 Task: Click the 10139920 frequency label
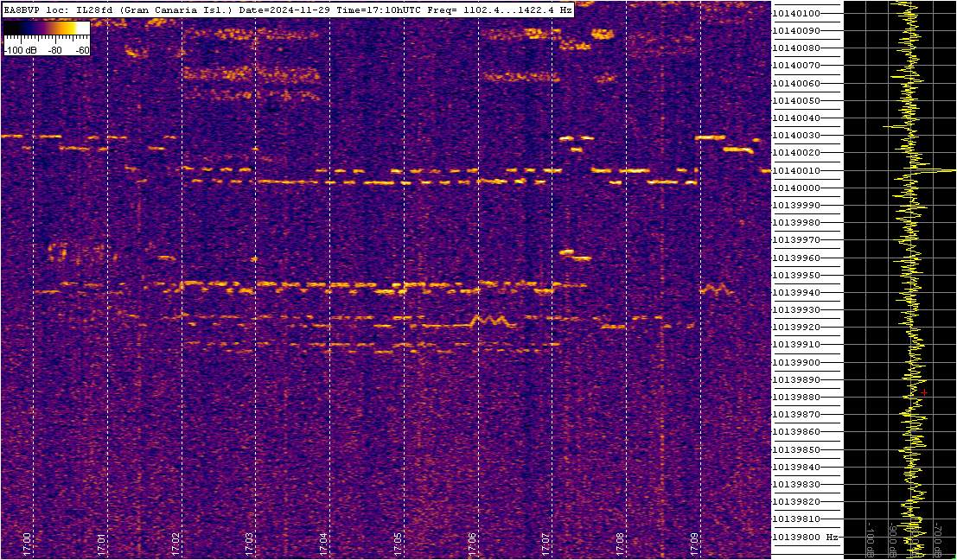coord(796,328)
